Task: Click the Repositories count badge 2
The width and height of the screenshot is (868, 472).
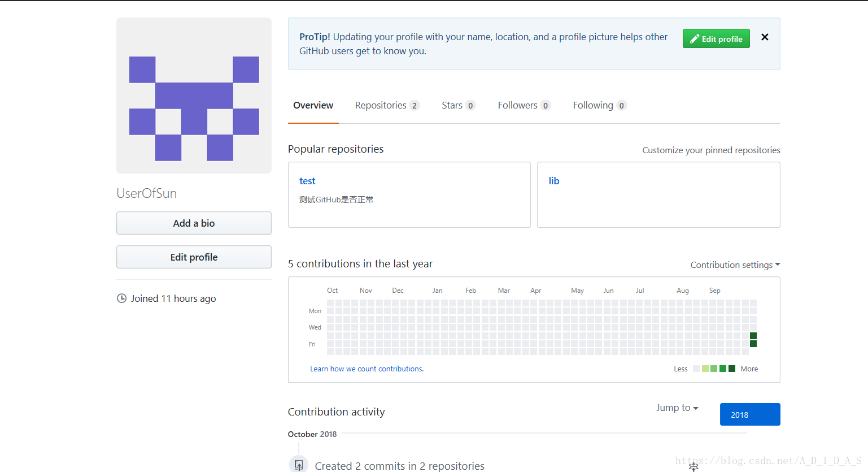Action: coord(415,106)
